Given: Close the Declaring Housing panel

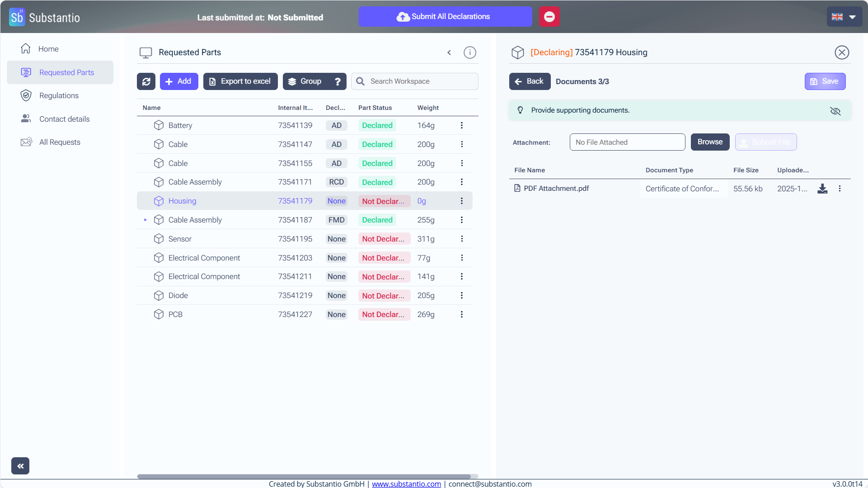Looking at the screenshot, I should click(841, 52).
